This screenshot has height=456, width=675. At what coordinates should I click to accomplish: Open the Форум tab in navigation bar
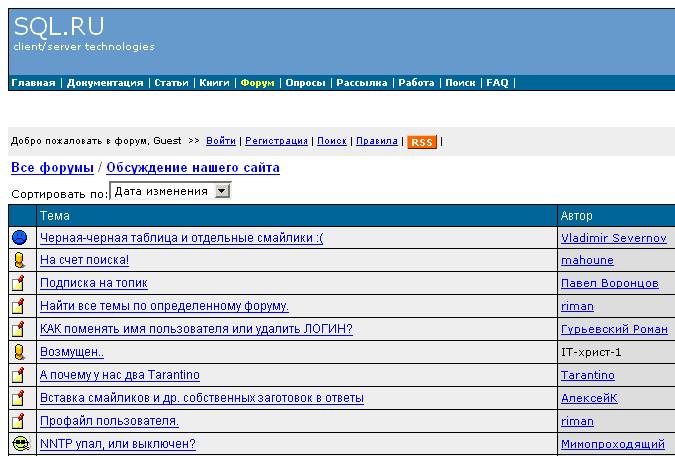[257, 83]
